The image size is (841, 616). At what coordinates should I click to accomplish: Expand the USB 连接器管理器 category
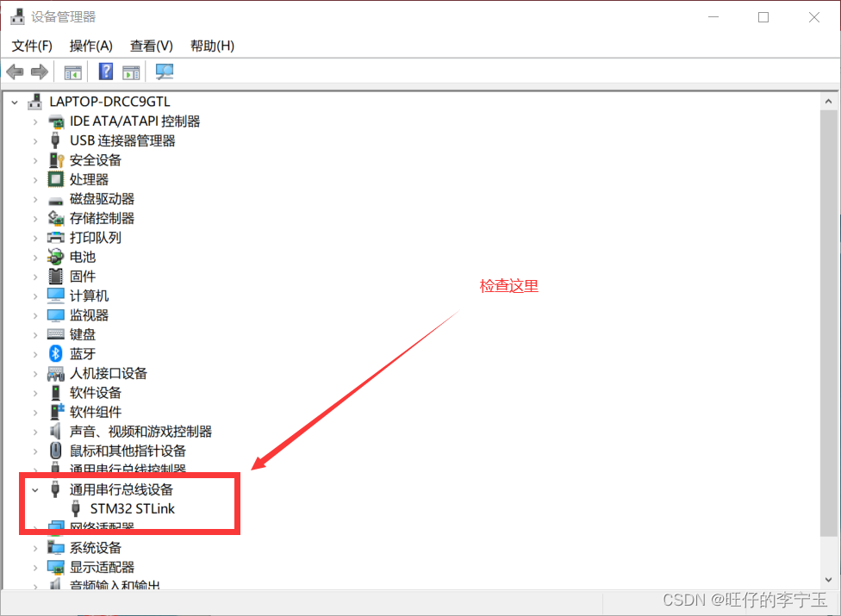click(x=35, y=141)
